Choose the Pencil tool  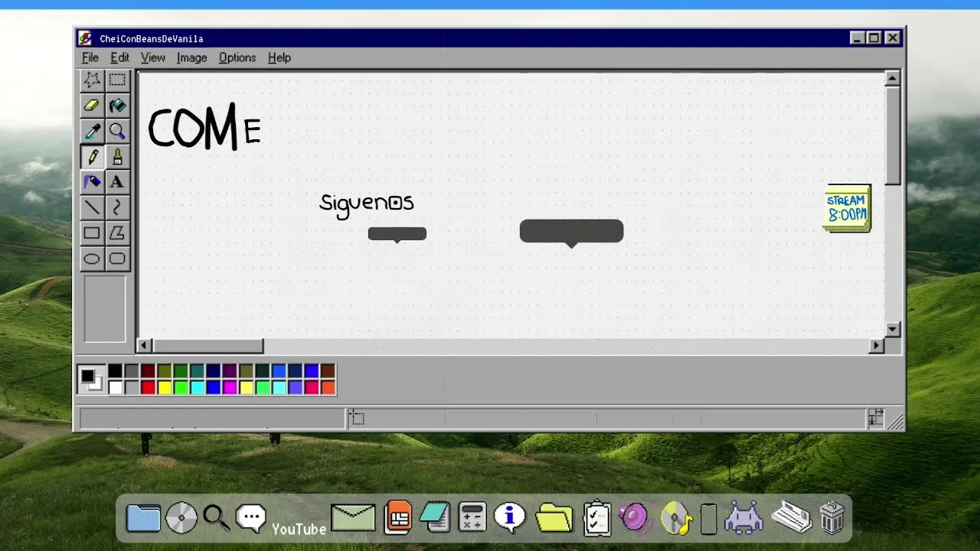(x=92, y=156)
